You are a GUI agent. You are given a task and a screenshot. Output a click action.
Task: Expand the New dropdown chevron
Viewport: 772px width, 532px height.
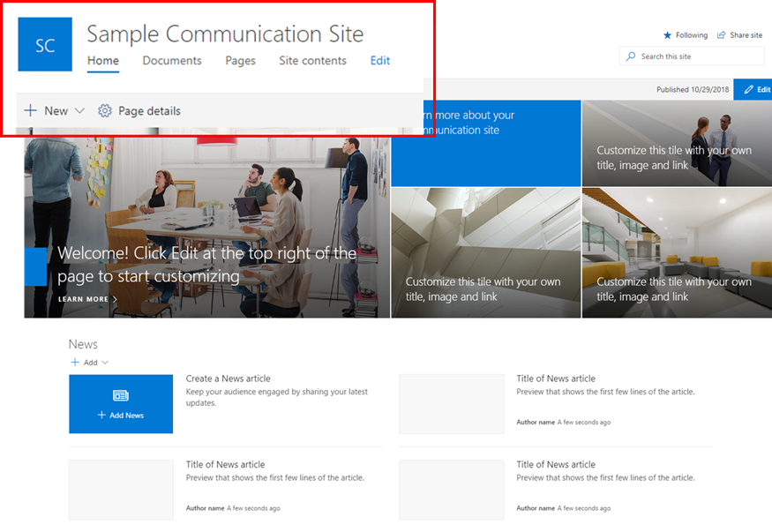tap(80, 111)
